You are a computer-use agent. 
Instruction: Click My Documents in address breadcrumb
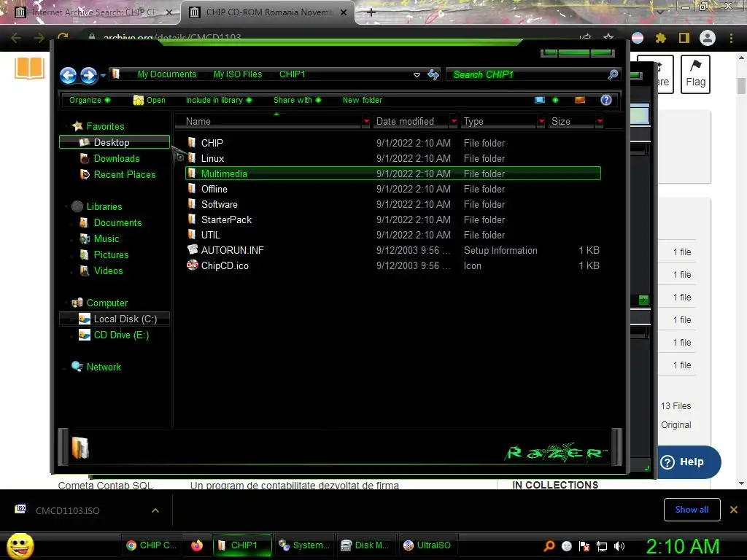click(x=167, y=74)
